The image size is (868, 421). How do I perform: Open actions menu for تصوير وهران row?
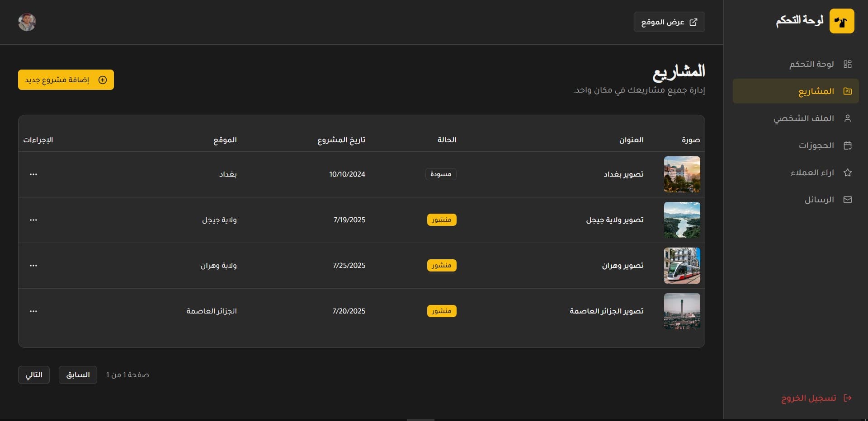pyautogui.click(x=33, y=266)
